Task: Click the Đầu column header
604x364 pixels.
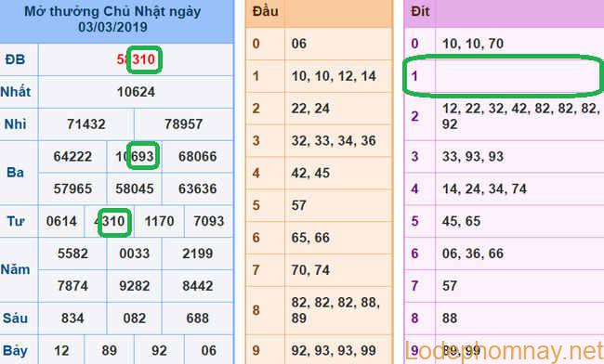Action: tap(266, 11)
